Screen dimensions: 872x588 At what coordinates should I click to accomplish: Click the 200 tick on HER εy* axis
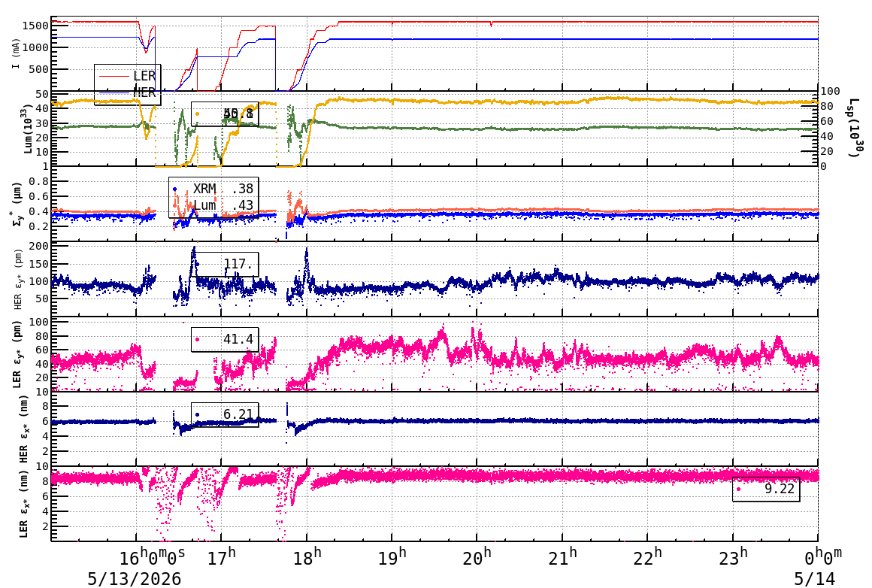click(39, 246)
